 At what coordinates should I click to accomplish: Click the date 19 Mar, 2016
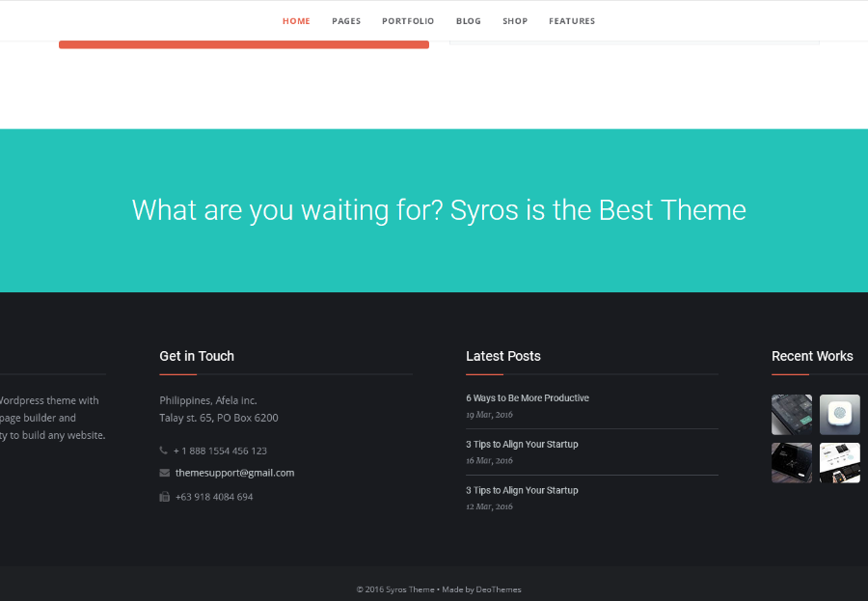[489, 414]
